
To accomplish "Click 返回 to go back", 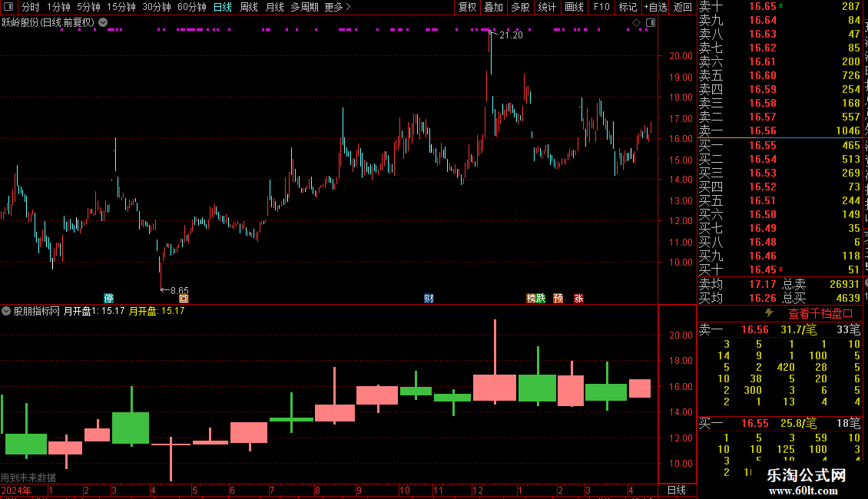I will [x=683, y=7].
